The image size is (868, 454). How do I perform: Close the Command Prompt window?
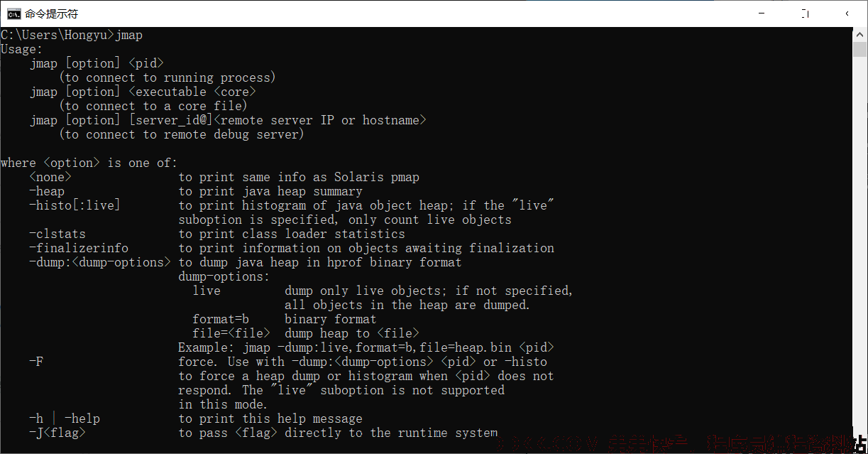pyautogui.click(x=847, y=13)
